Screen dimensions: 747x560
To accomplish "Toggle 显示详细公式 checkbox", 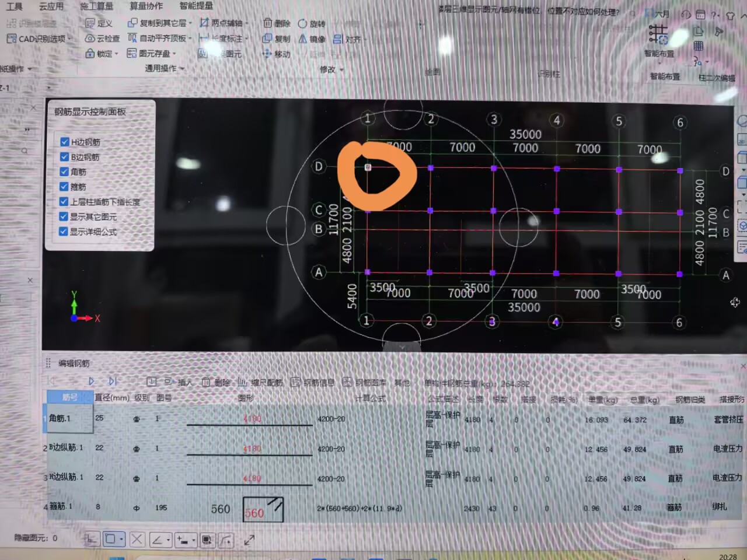I will pos(63,231).
